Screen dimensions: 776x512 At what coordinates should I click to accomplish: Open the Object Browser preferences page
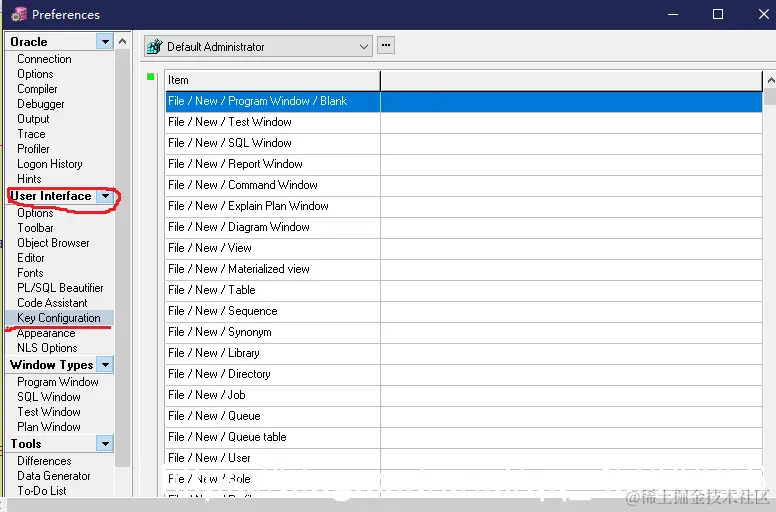click(53, 243)
